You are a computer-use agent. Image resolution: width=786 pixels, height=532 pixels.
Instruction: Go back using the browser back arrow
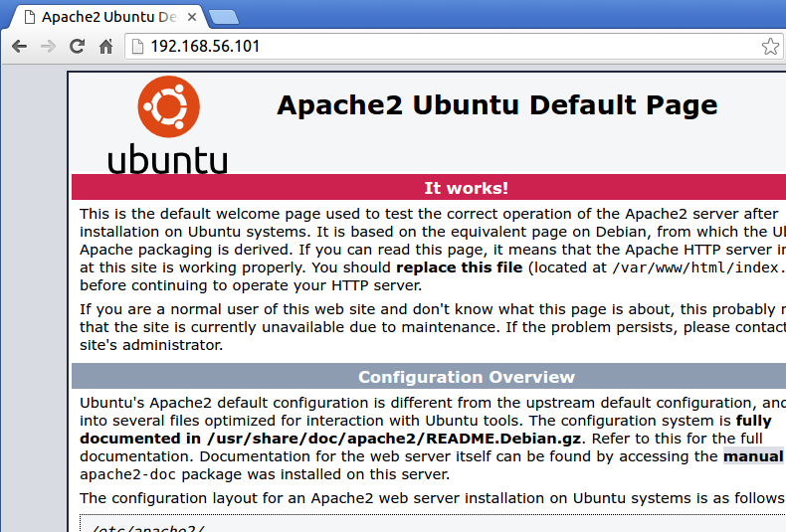tap(20, 47)
